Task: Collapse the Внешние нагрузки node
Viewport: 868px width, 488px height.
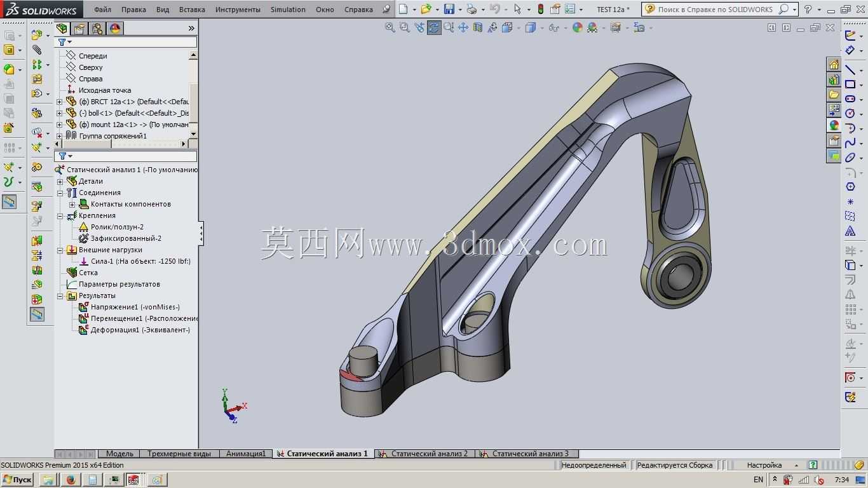Action: coord(60,250)
